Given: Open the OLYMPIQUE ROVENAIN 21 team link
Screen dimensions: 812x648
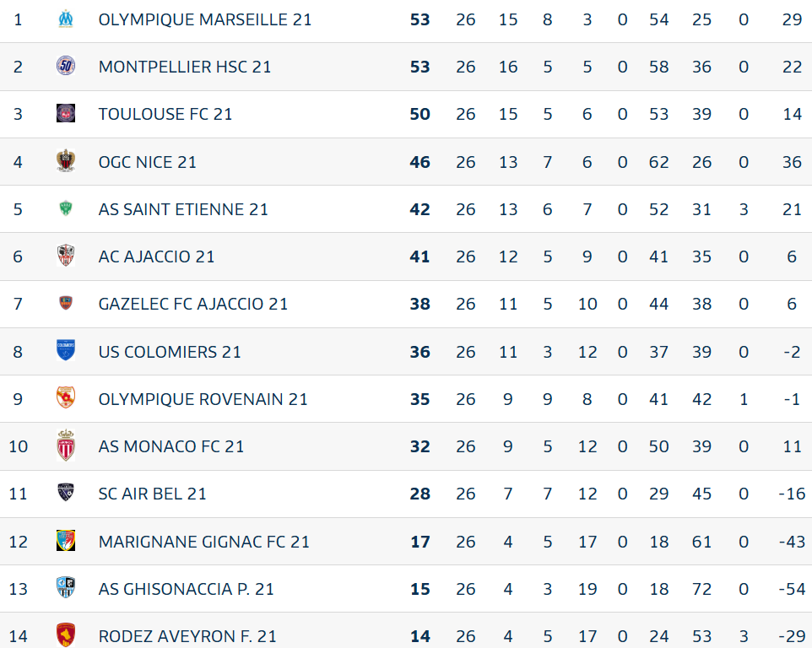Looking at the screenshot, I should click(x=203, y=399).
